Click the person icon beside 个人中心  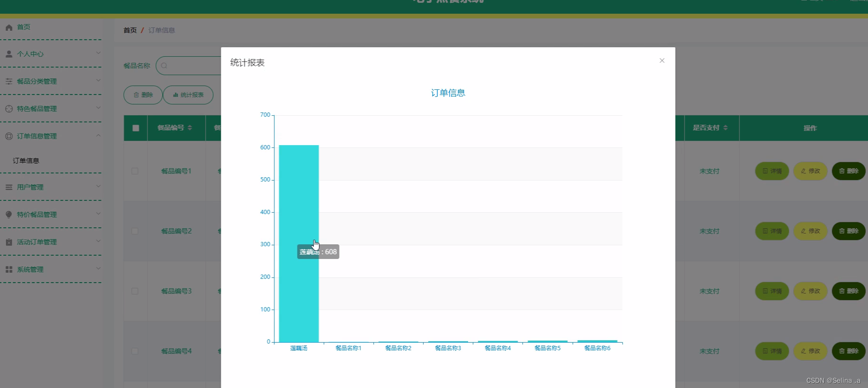[x=9, y=54]
